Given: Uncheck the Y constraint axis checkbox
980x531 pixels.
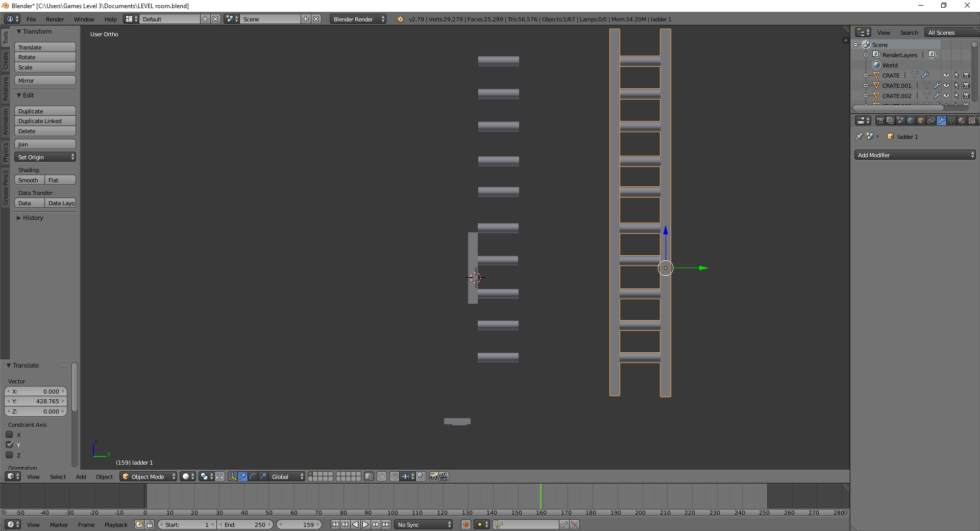Looking at the screenshot, I should point(9,445).
